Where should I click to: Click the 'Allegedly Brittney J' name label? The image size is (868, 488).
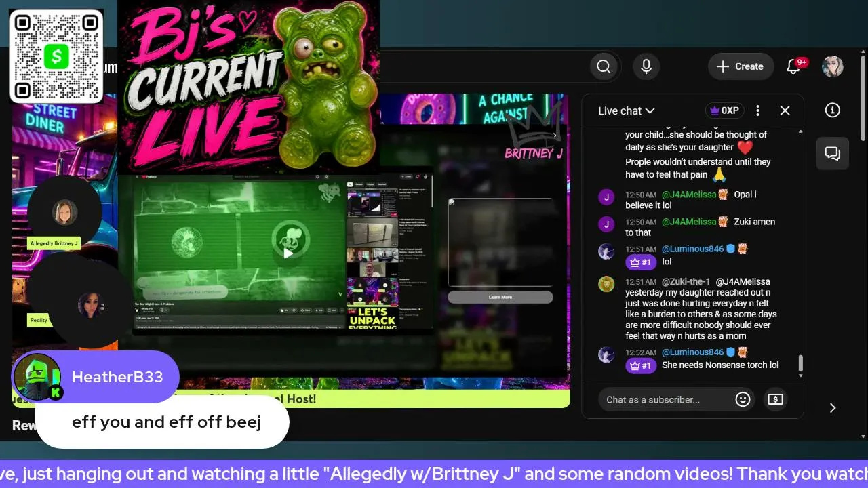[x=54, y=243]
